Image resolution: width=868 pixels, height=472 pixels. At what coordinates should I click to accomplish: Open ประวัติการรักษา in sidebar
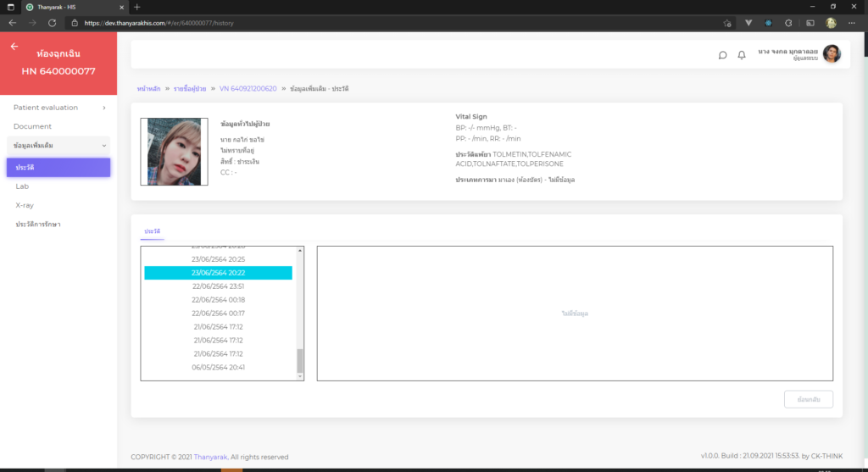pos(38,224)
